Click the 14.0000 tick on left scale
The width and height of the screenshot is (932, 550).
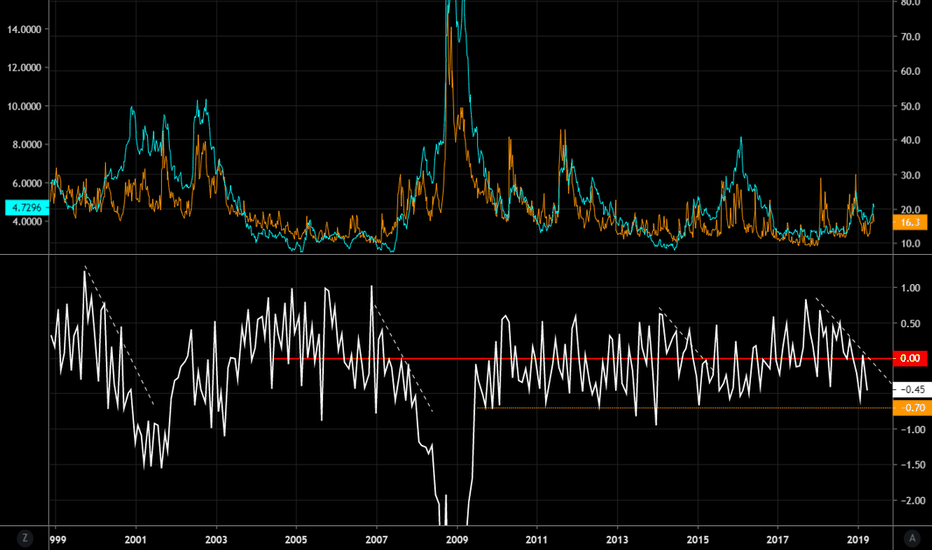coord(24,29)
